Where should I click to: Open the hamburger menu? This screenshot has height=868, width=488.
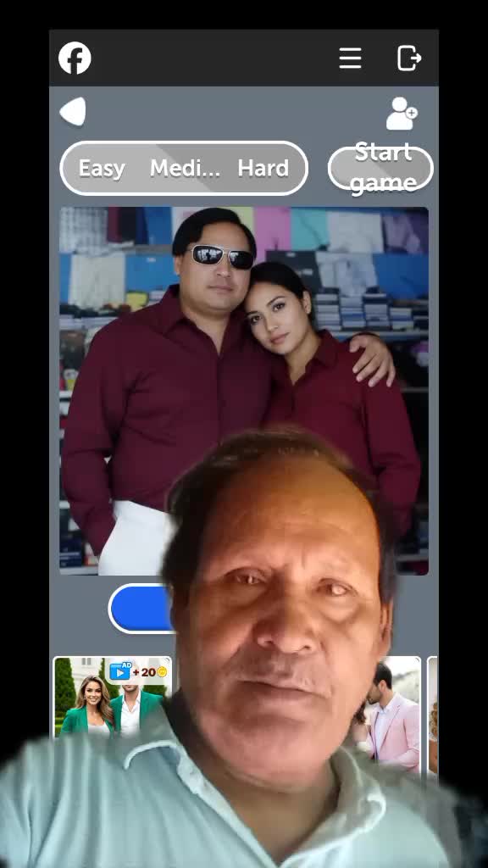coord(350,58)
